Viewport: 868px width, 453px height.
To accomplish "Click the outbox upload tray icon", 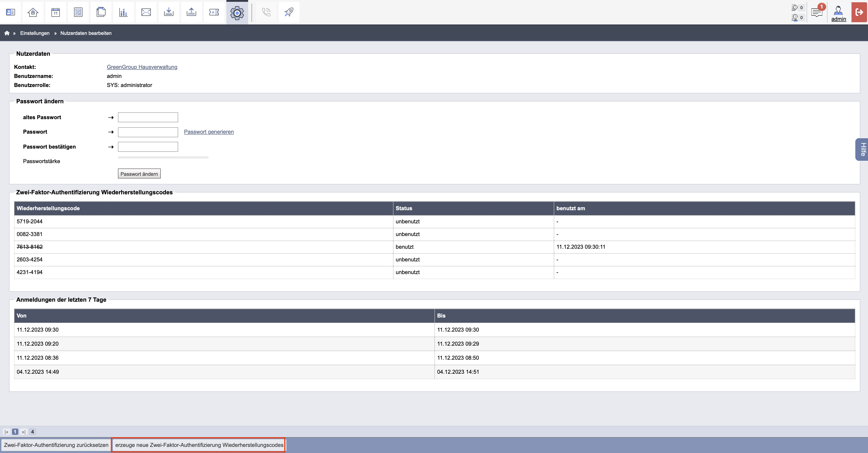I will click(x=191, y=12).
